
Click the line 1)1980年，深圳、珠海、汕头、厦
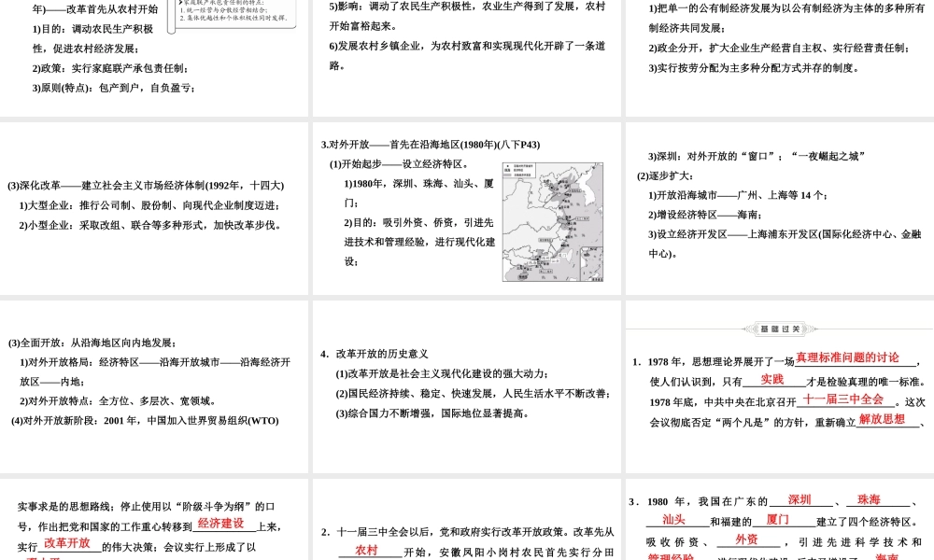coord(418,184)
